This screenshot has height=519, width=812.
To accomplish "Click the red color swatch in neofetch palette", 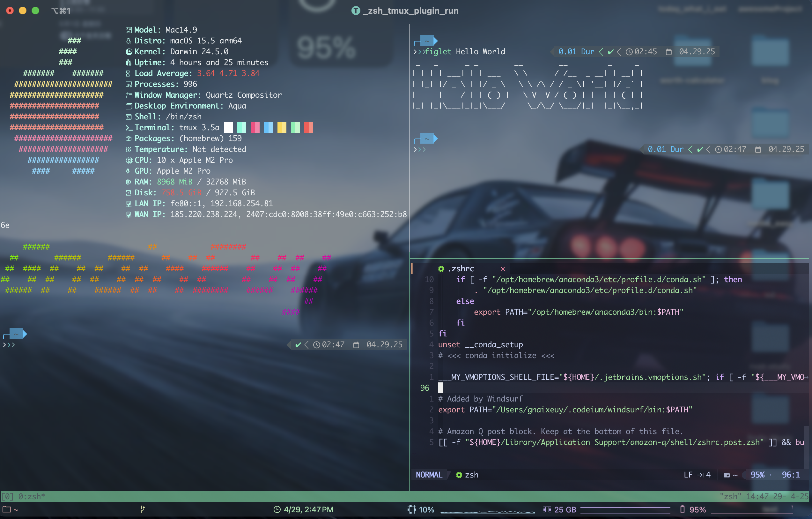I will click(308, 128).
